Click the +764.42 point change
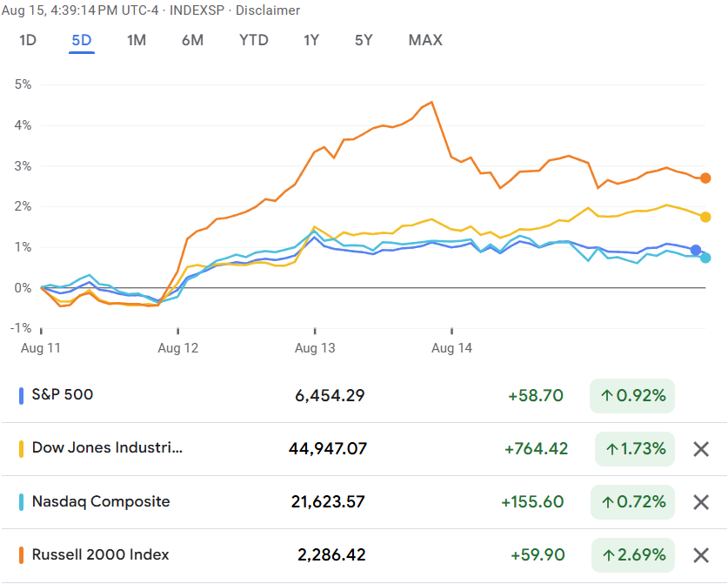The width and height of the screenshot is (728, 584). coord(537,449)
